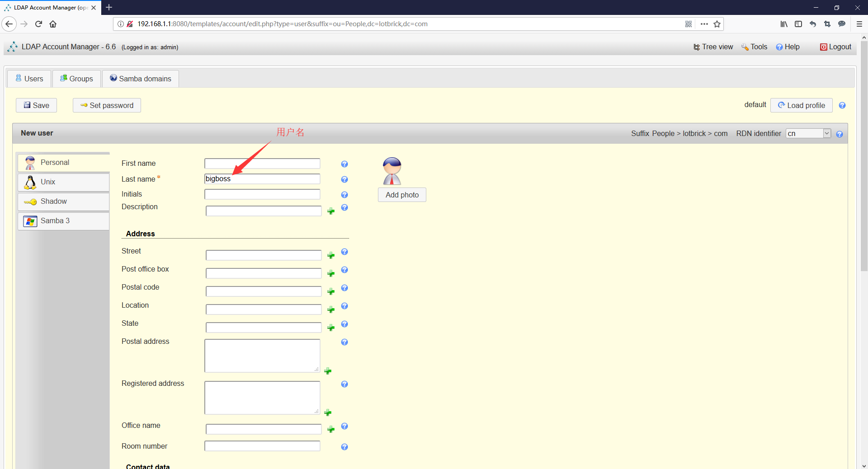Click help icon next to Description
Image resolution: width=868 pixels, height=469 pixels.
click(x=344, y=207)
